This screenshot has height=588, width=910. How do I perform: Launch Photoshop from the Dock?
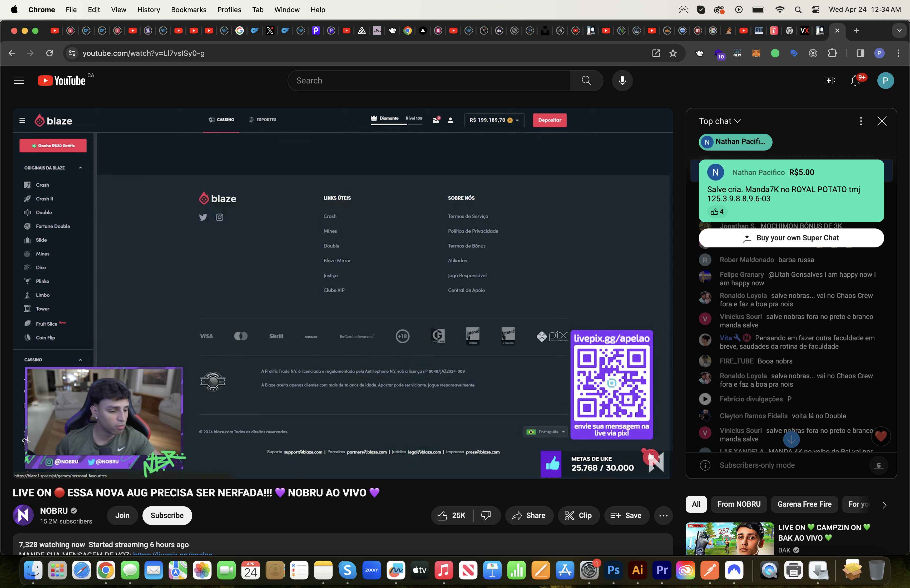point(613,570)
